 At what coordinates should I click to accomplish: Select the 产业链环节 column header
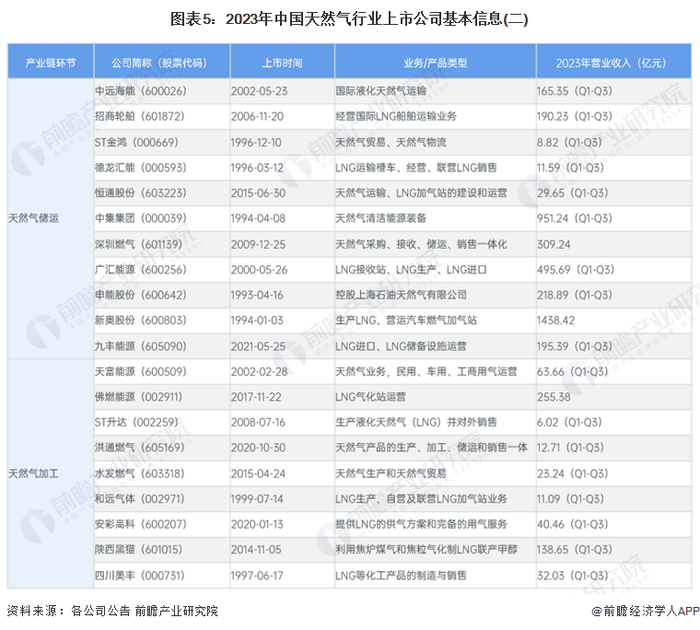point(50,63)
